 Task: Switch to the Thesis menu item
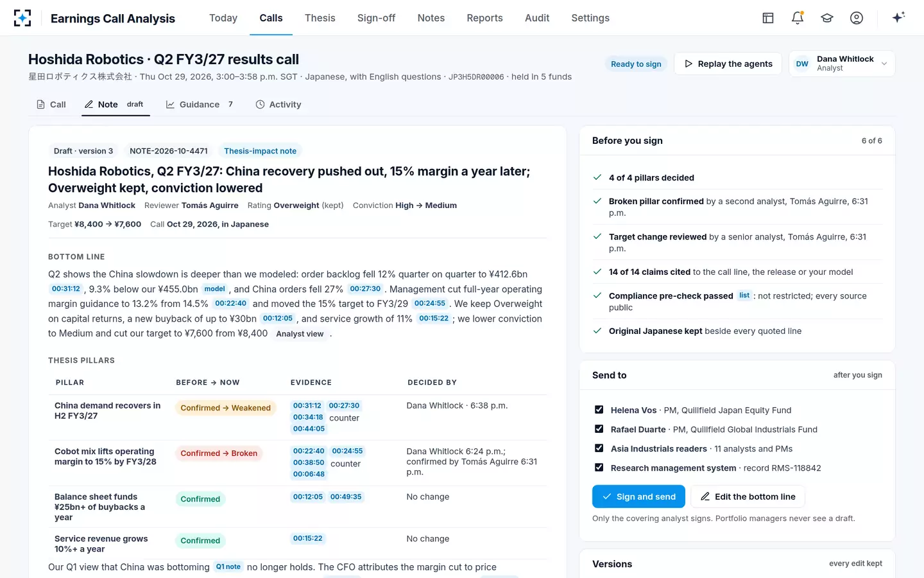point(320,18)
